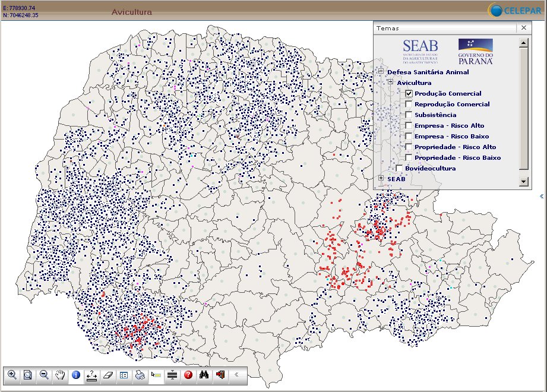This screenshot has width=547, height=392.
Task: Click the printer icon to print map
Action: (x=140, y=375)
